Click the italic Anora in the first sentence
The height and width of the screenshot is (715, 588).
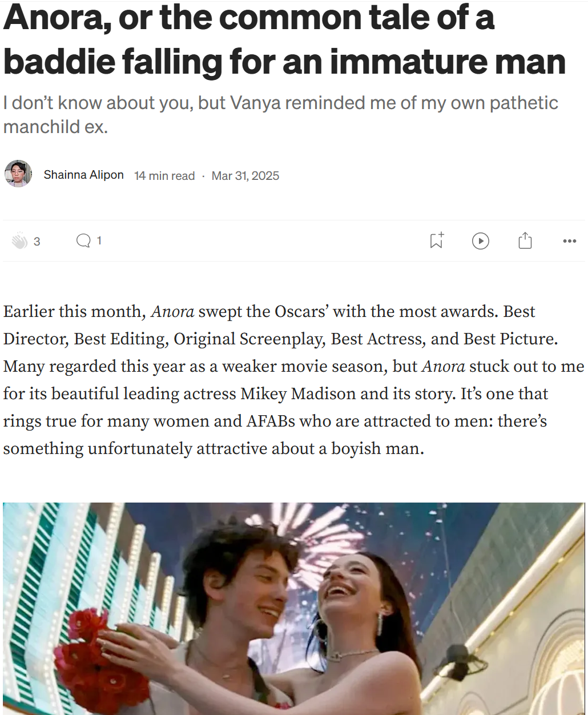pos(172,312)
